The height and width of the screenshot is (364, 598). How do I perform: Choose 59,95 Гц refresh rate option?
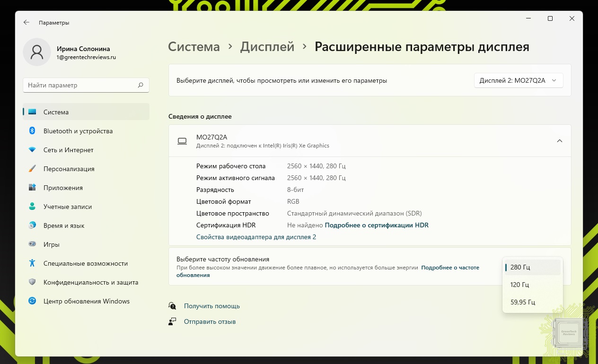pyautogui.click(x=522, y=302)
